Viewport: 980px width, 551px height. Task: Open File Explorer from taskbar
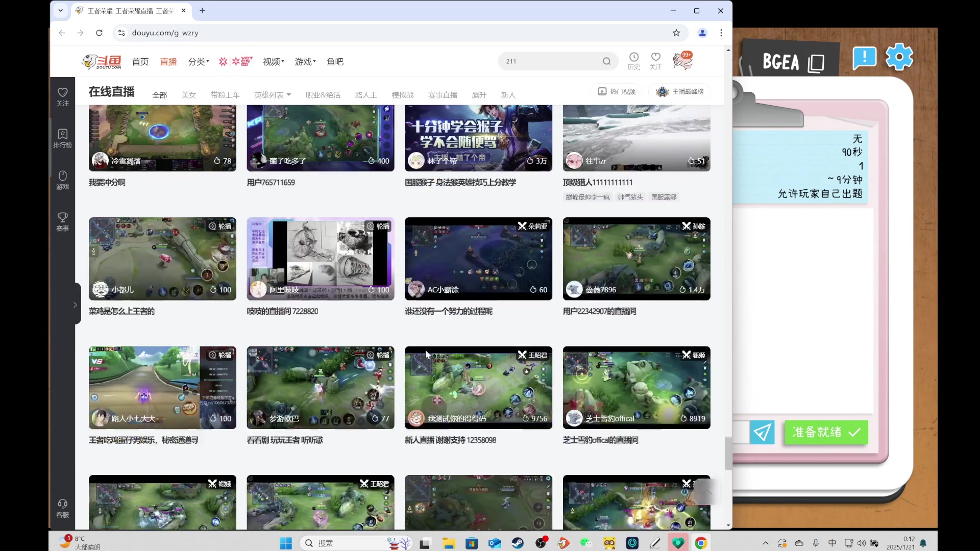coord(449,543)
